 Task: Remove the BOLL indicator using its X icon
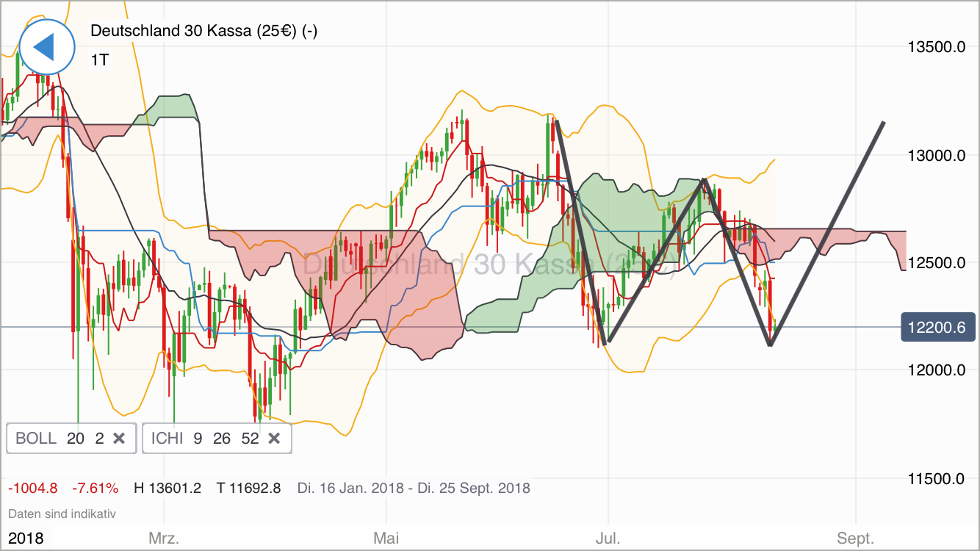click(x=120, y=438)
